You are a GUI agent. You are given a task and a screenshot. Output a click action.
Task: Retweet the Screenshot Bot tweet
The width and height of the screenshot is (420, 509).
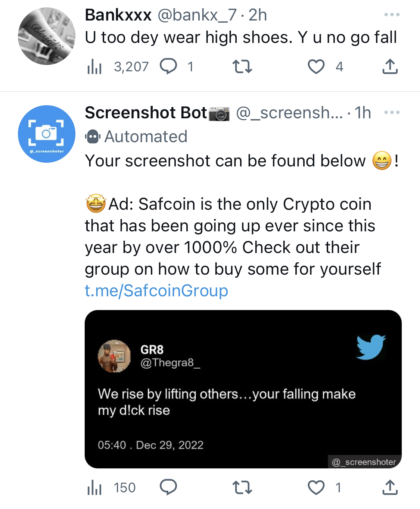click(242, 488)
